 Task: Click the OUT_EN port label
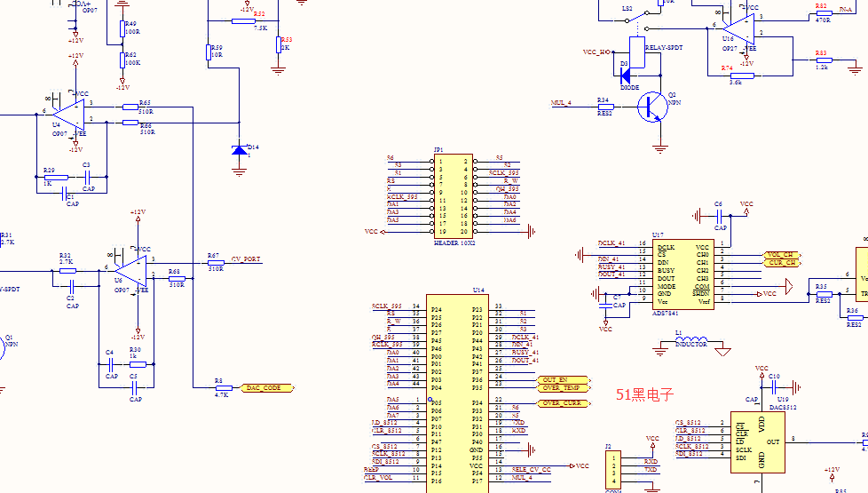click(x=564, y=380)
